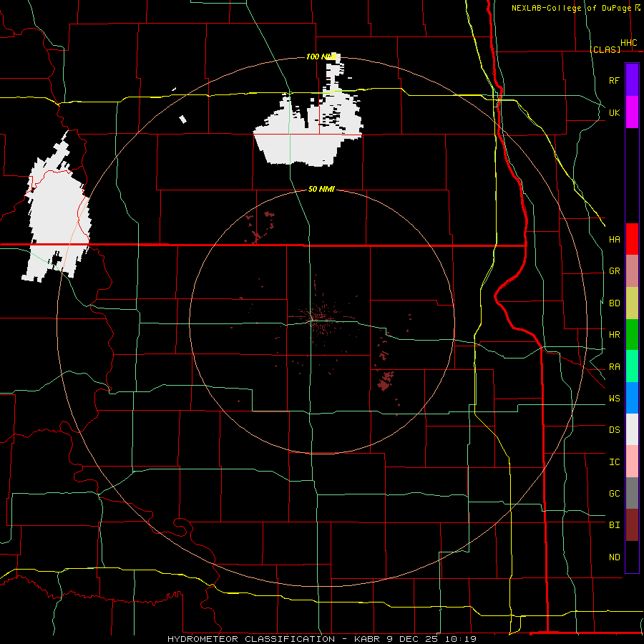The image size is (644, 644).
Task: Click the "GR" legend label
Action: (614, 271)
